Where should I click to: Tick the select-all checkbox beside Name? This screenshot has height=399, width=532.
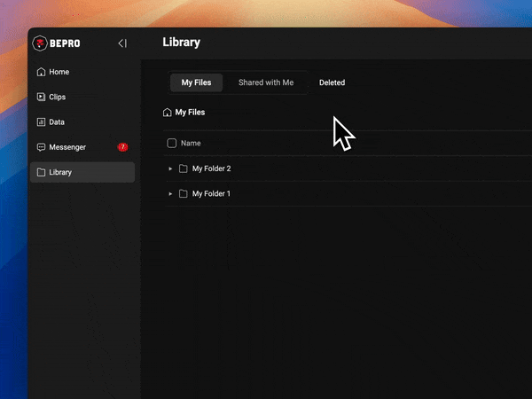(172, 143)
